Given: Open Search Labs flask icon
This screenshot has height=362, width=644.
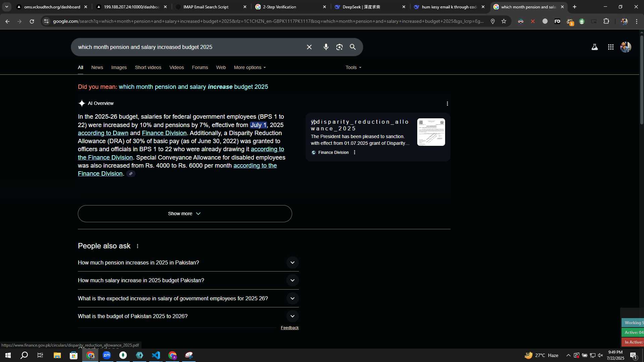Looking at the screenshot, I should pos(594,47).
